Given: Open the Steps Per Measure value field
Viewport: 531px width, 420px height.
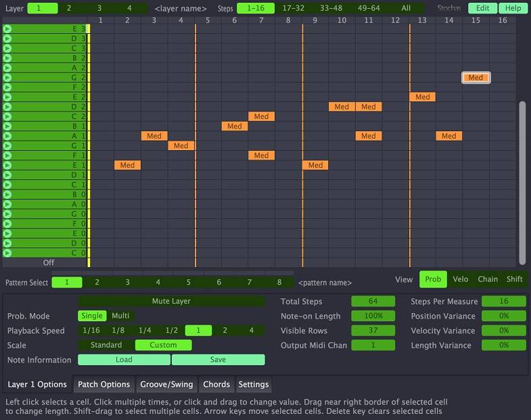Looking at the screenshot, I should 504,302.
